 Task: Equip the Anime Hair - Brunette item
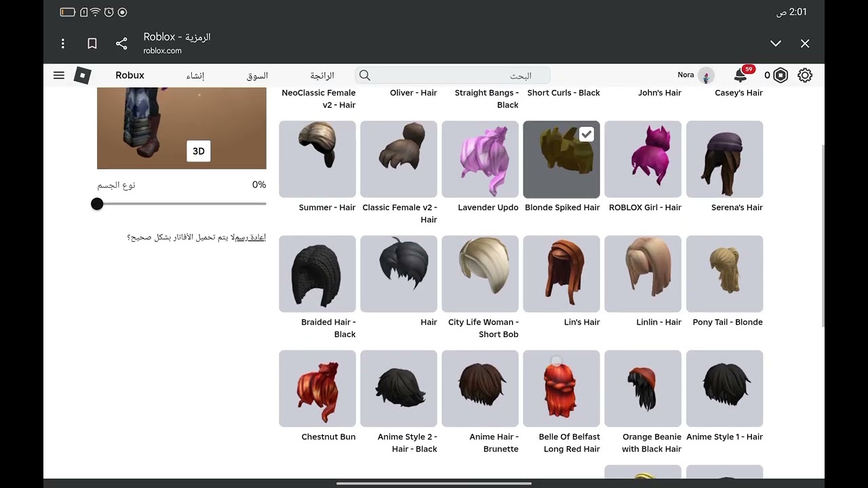pyautogui.click(x=480, y=388)
